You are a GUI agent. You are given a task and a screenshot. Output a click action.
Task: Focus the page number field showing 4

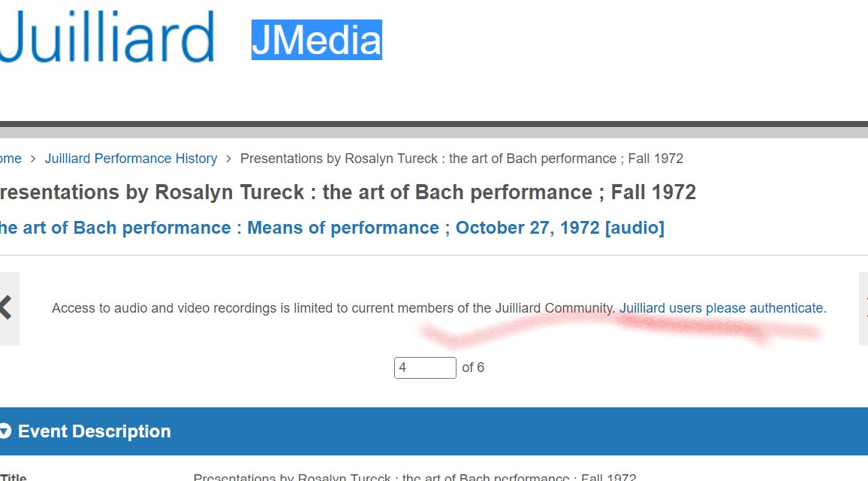pos(425,368)
